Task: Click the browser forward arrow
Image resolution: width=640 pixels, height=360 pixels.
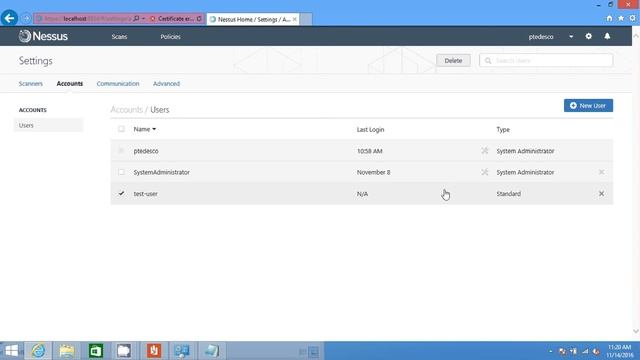Action: (x=26, y=19)
